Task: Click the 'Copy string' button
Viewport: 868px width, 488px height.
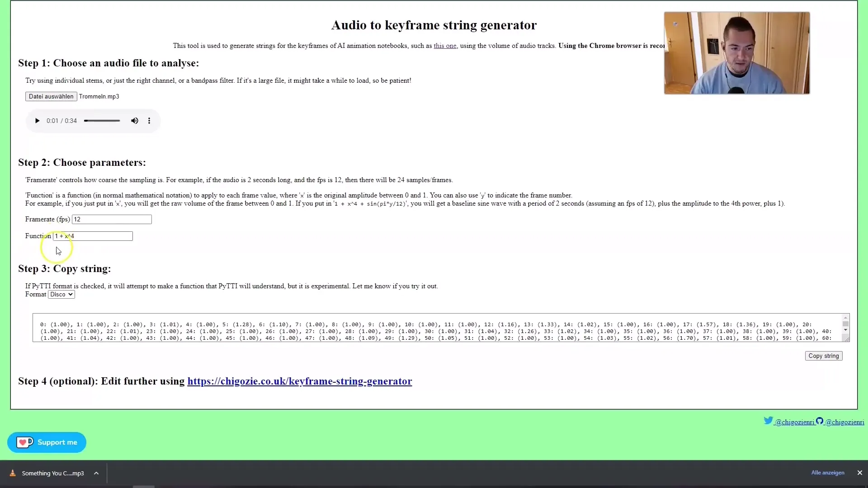Action: (x=824, y=356)
